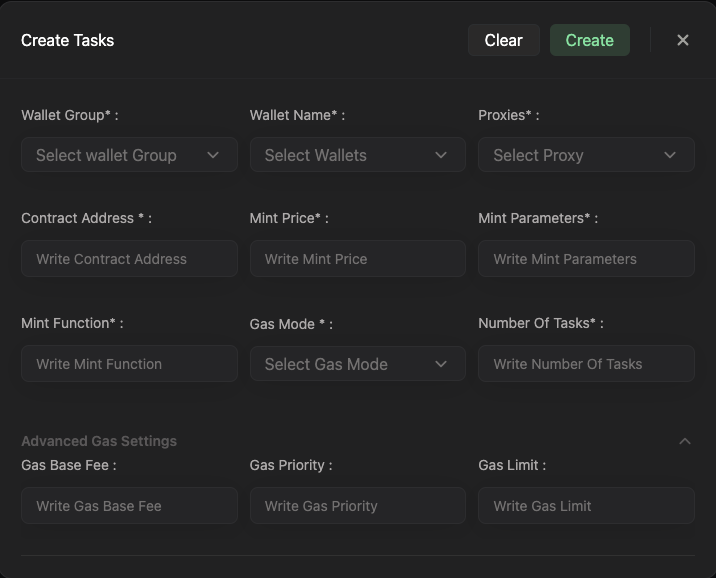Close the Create Tasks dialog

click(683, 40)
